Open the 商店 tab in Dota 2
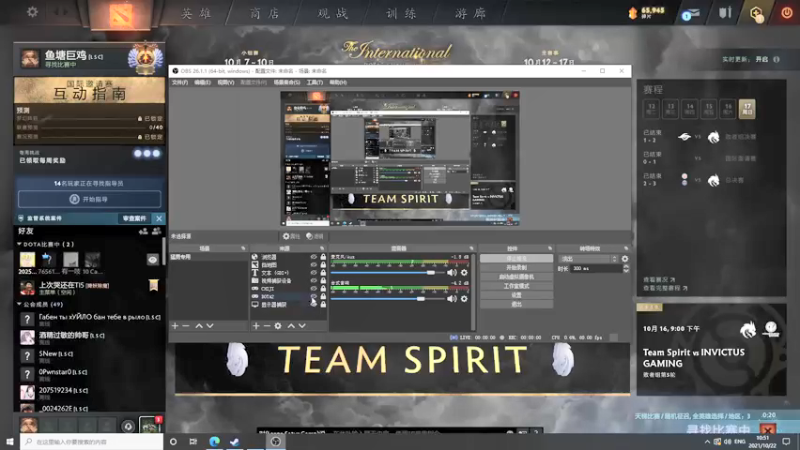This screenshot has width=800, height=450. point(265,14)
